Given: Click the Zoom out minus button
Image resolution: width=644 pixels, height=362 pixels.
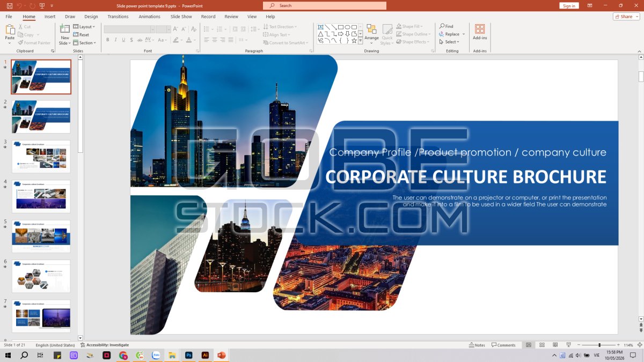Looking at the screenshot, I should tap(579, 345).
